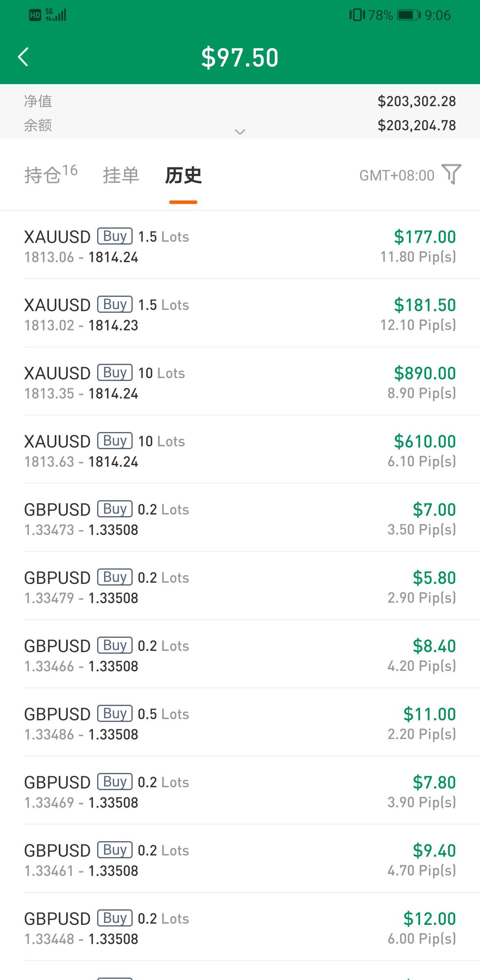Tap the battery status icon
The image size is (480, 980).
[x=409, y=16]
